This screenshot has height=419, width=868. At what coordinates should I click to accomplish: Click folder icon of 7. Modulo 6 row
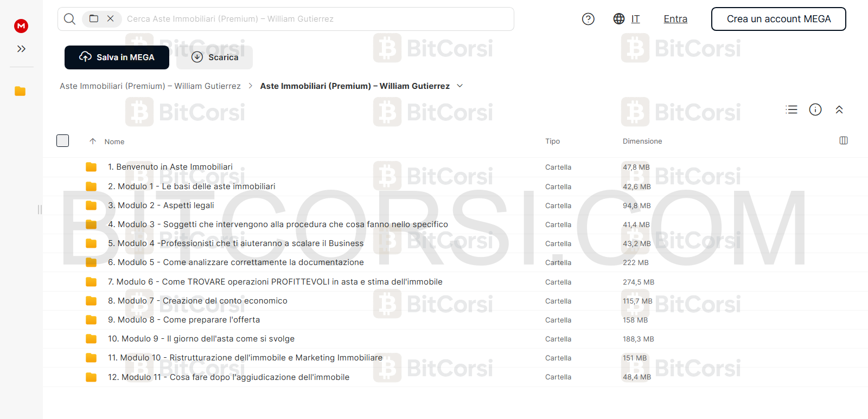91,282
